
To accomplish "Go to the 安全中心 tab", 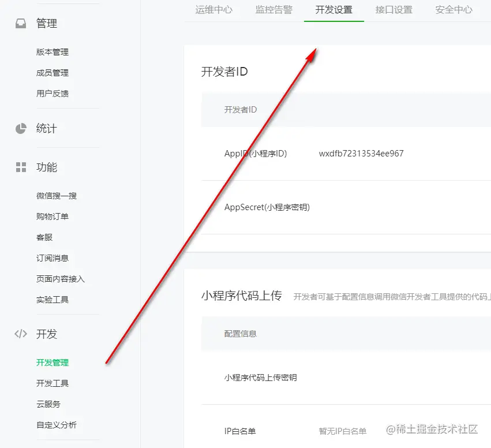I will coord(453,10).
